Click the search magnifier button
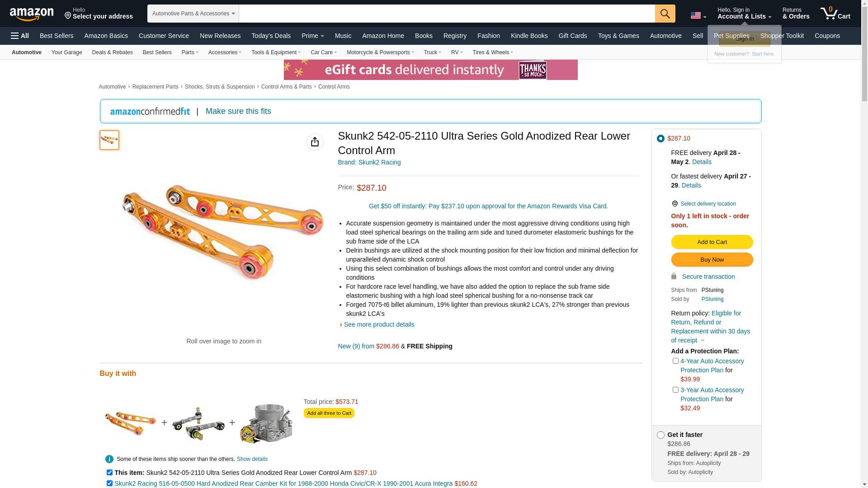This screenshot has width=868, height=488. (x=665, y=14)
